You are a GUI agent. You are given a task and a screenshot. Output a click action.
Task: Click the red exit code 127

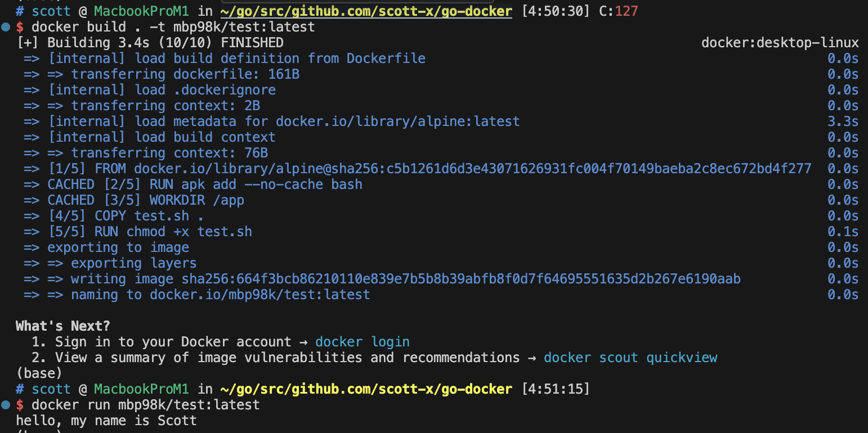pos(627,11)
